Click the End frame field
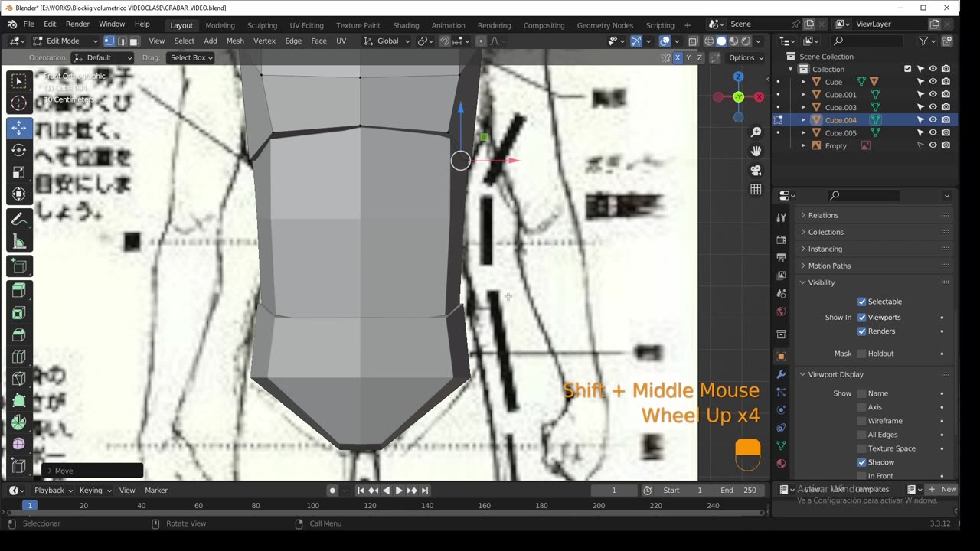The width and height of the screenshot is (980, 551). tap(739, 491)
